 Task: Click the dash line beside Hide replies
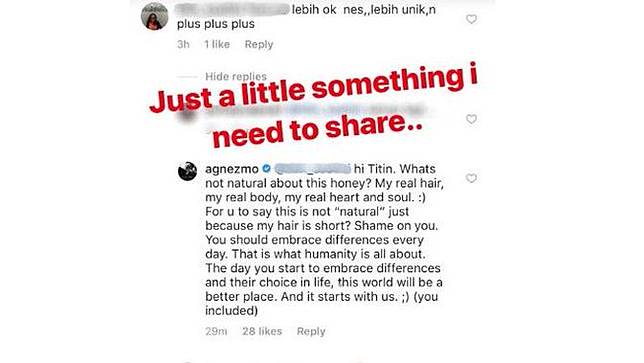pos(187,76)
